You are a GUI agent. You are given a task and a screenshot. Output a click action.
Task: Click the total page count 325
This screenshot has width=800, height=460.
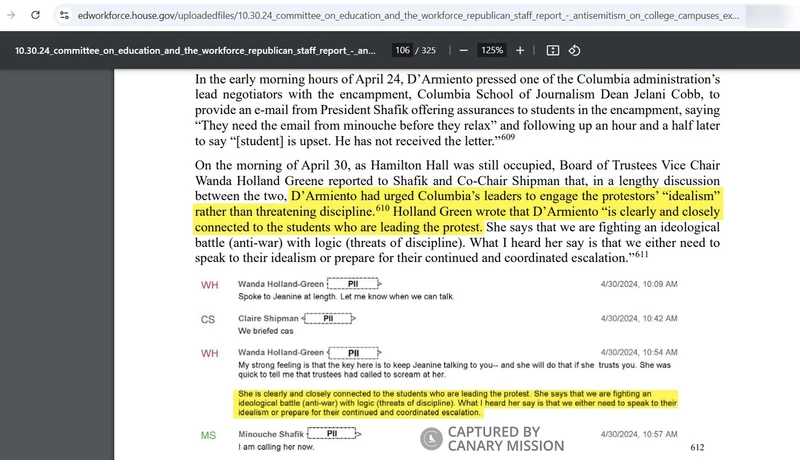[x=429, y=50]
